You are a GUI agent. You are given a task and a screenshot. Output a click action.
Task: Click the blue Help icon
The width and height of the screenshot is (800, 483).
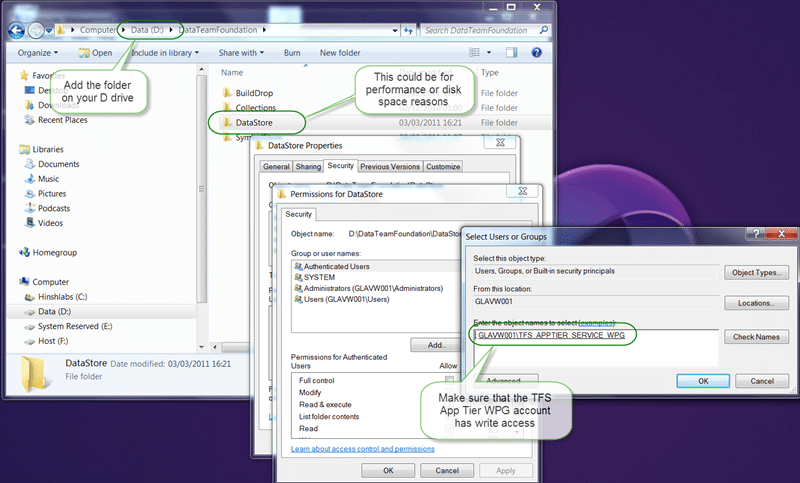click(536, 52)
